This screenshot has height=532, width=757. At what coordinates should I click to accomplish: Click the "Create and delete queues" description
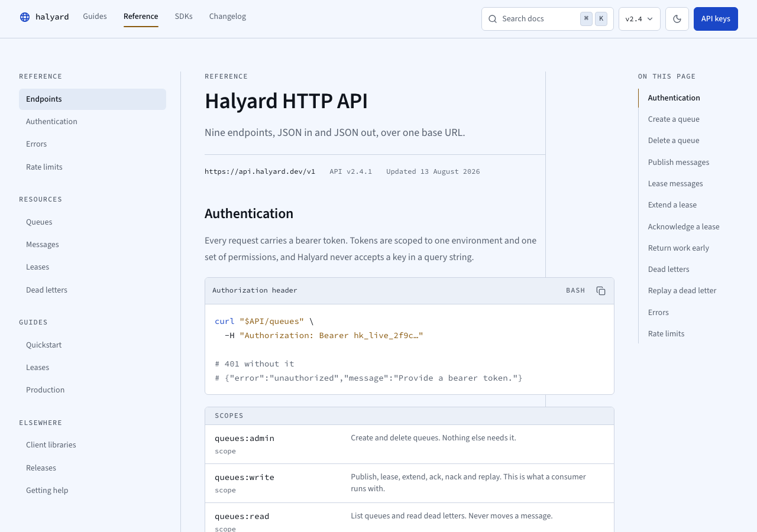pyautogui.click(x=434, y=438)
